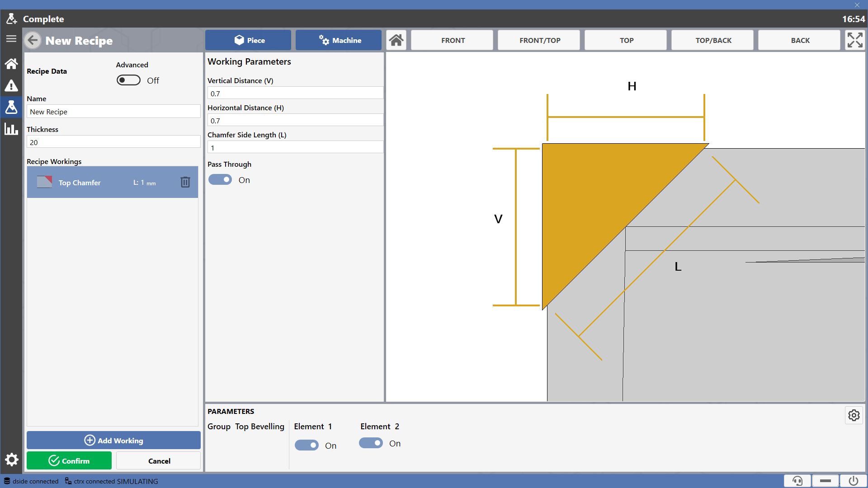The image size is (868, 488).
Task: Select the FRONT view
Action: click(x=452, y=40)
